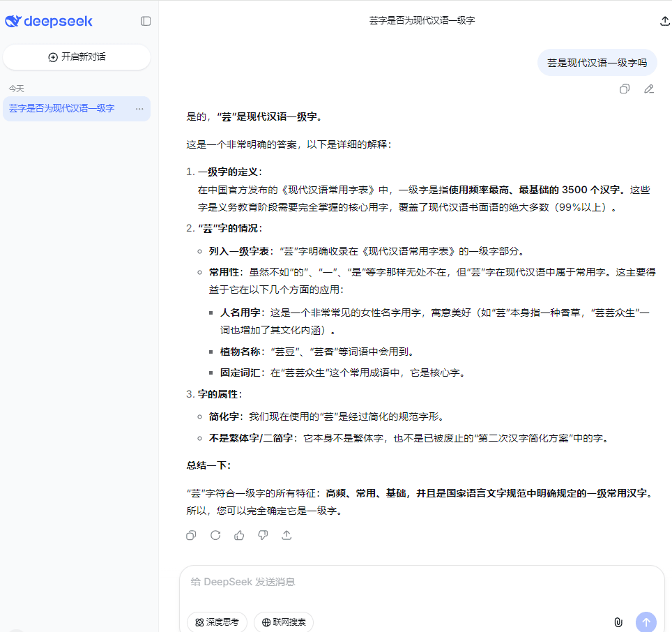Copy the assistant's response

tap(191, 535)
